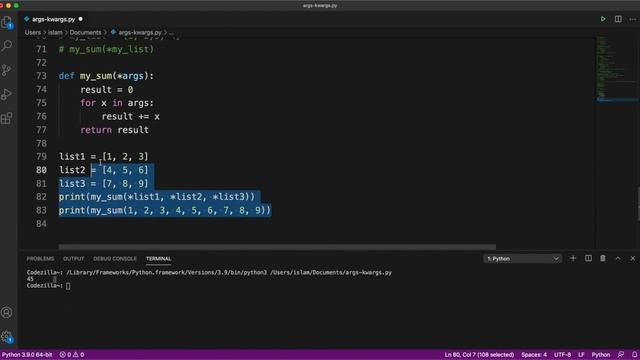Click 'result += x' code line

point(131,116)
